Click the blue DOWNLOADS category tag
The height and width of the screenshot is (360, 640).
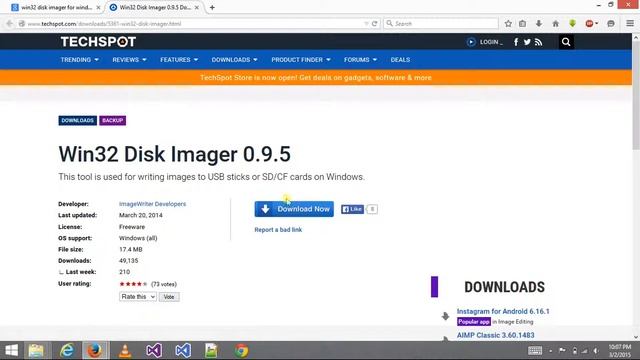pyautogui.click(x=78, y=120)
